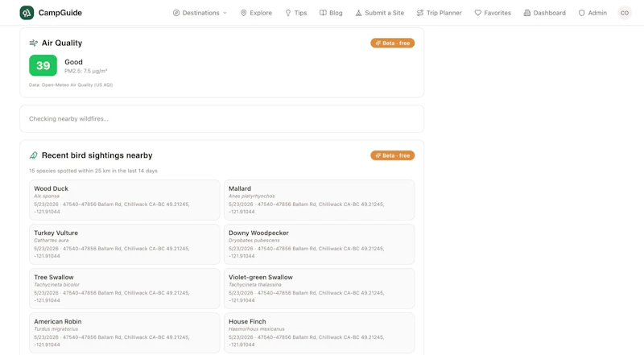Click the 15 species spotted summary text

coord(93,171)
